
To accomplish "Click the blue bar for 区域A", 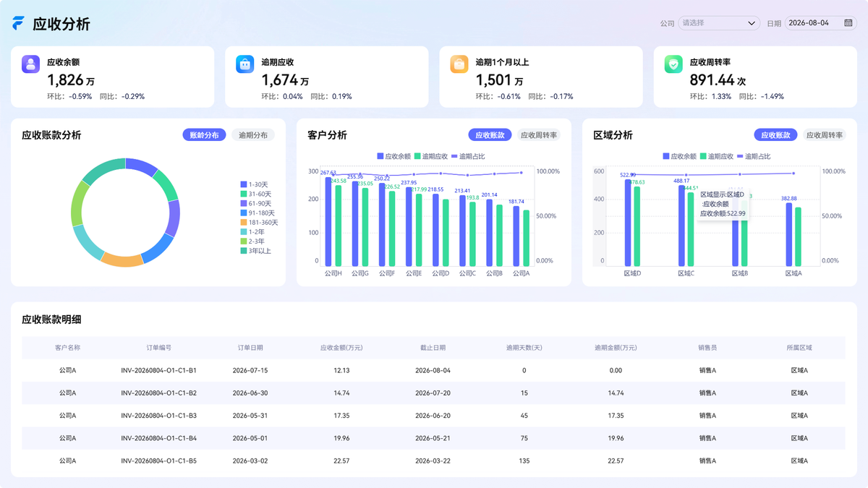I will pyautogui.click(x=789, y=234).
